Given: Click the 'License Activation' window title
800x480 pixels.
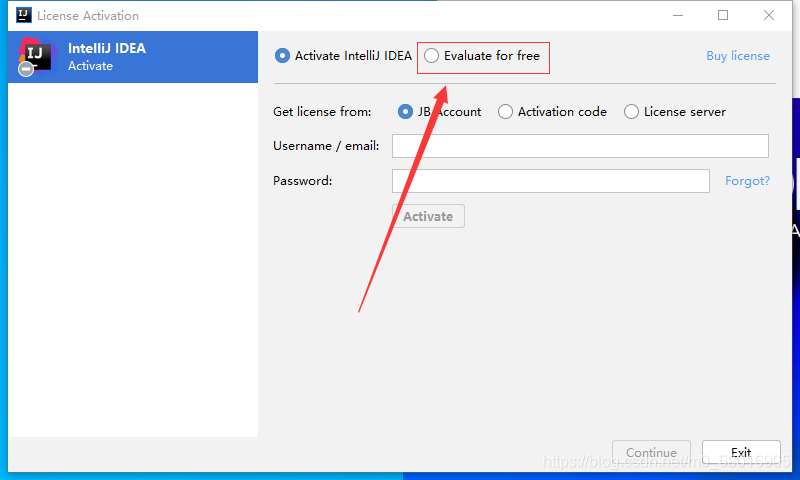Looking at the screenshot, I should (88, 16).
